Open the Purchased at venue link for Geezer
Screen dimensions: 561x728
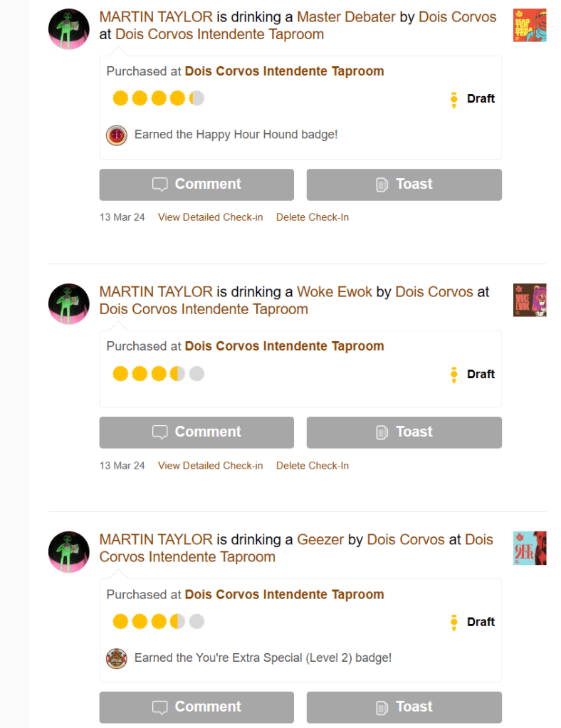[284, 595]
